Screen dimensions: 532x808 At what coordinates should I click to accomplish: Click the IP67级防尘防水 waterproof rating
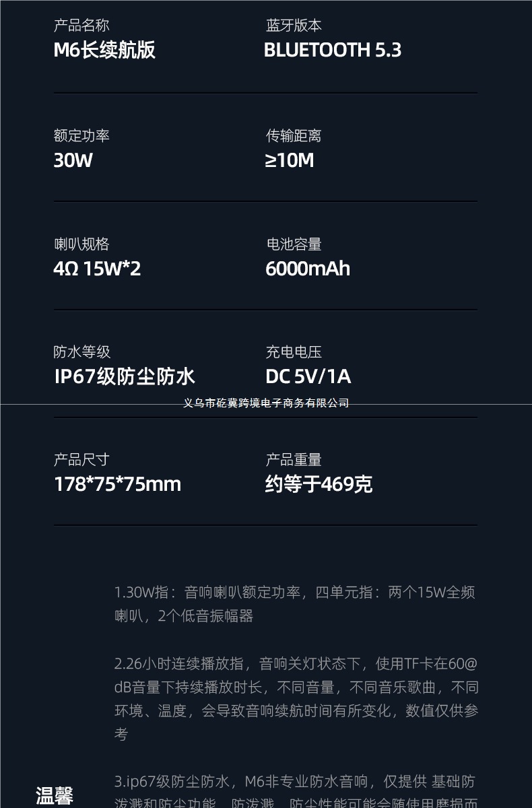(125, 376)
